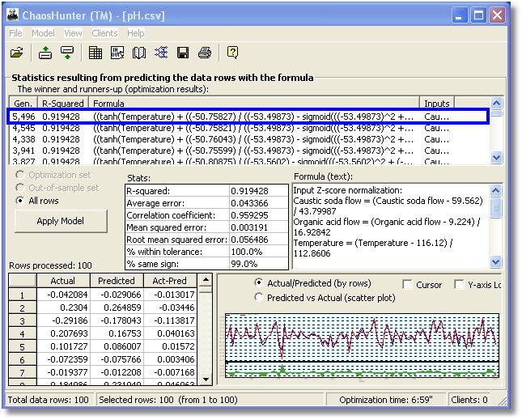Image resolution: width=522 pixels, height=420 pixels.
Task: Select the generation 4,338 result row
Action: [248, 139]
